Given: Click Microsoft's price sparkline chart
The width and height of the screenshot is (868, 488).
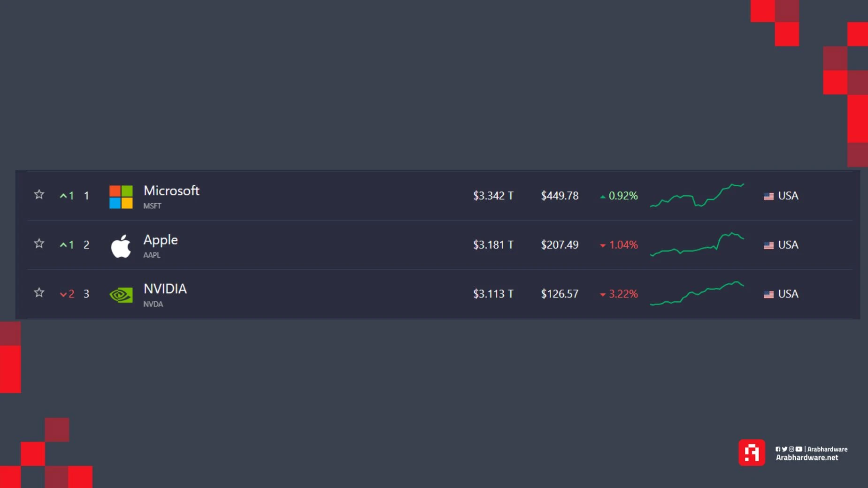Looking at the screenshot, I should (x=697, y=195).
